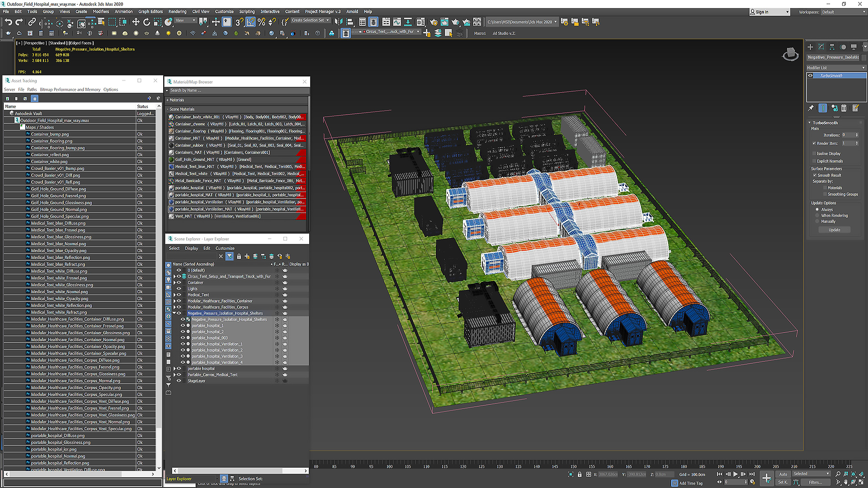This screenshot has height=488, width=868.
Task: Click the Pan View hand icon
Action: click(x=846, y=482)
